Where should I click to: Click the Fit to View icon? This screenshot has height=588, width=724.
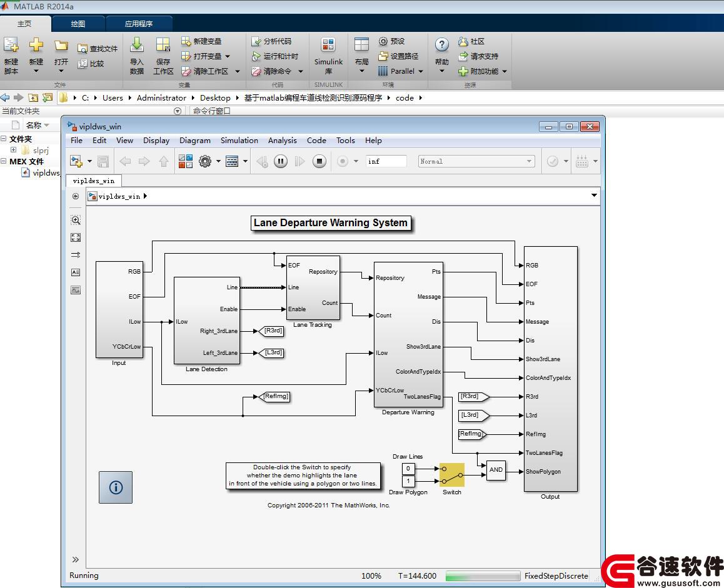[76, 237]
